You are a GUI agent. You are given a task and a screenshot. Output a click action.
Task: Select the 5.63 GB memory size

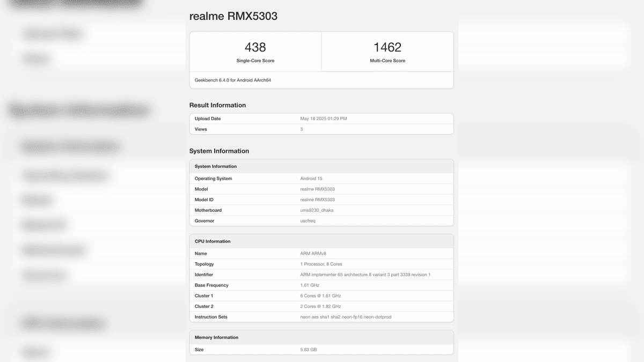(309, 350)
